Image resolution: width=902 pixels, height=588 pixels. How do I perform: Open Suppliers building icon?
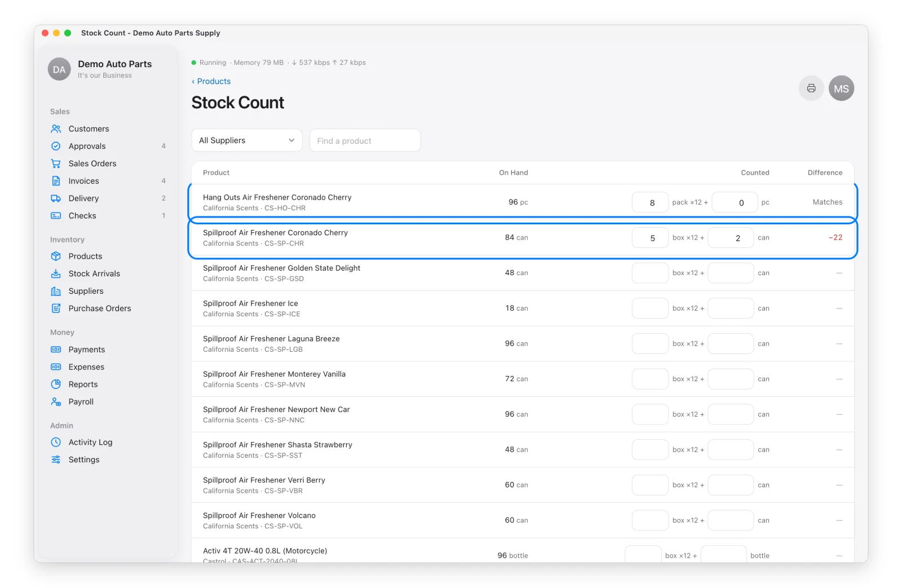56,291
